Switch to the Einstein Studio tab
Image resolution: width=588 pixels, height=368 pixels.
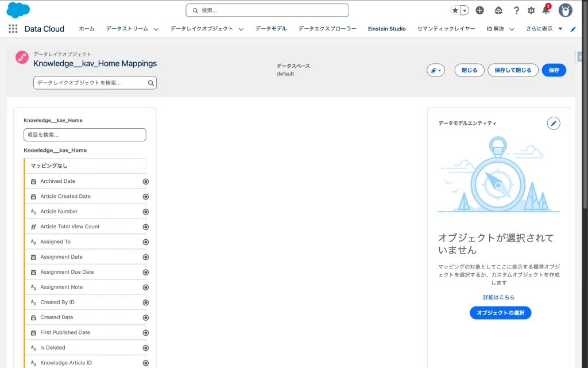coord(386,29)
